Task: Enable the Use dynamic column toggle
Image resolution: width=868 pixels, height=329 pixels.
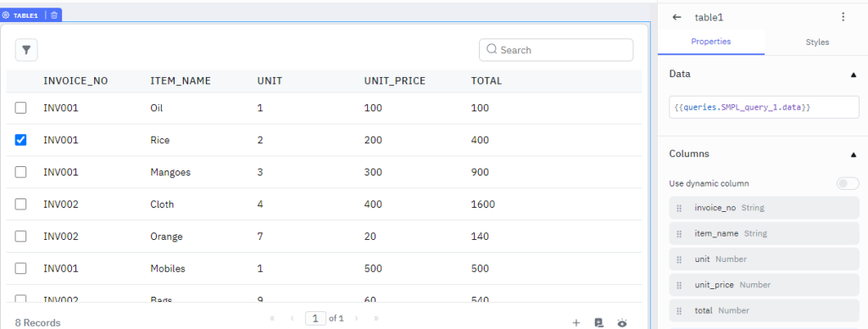Action: (848, 183)
